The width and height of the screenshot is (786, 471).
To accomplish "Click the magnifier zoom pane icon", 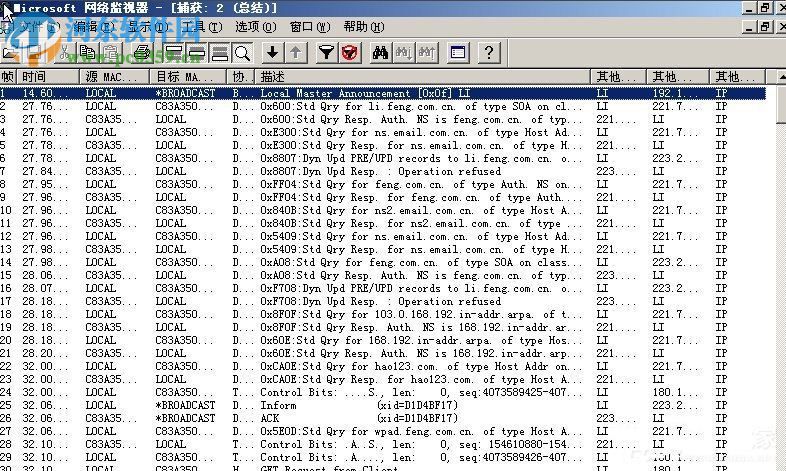I will (241, 52).
